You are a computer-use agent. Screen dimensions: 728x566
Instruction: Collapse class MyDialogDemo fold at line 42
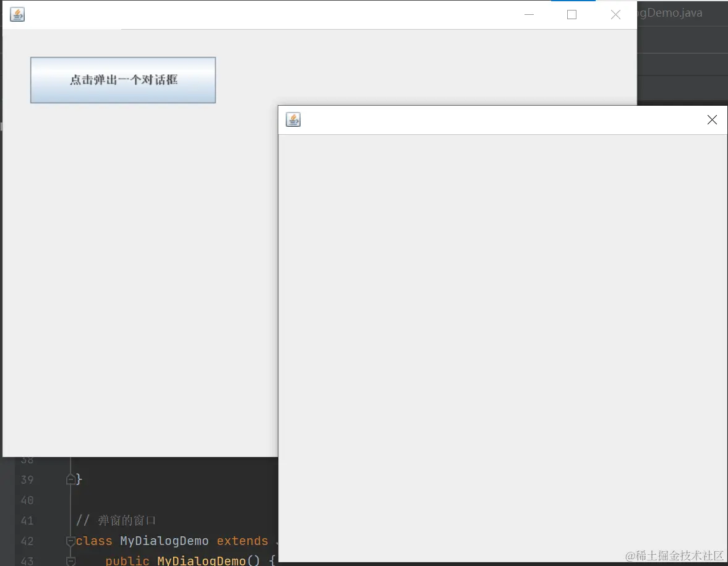(71, 541)
